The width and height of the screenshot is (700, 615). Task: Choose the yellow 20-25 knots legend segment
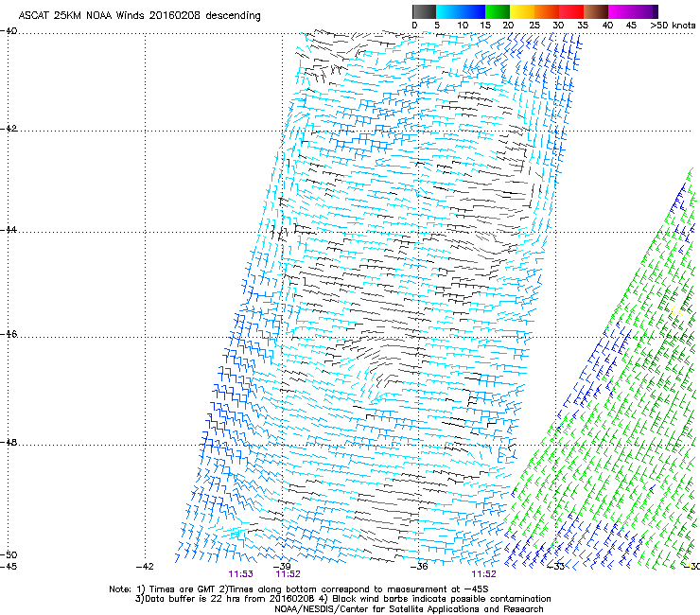coord(522,11)
